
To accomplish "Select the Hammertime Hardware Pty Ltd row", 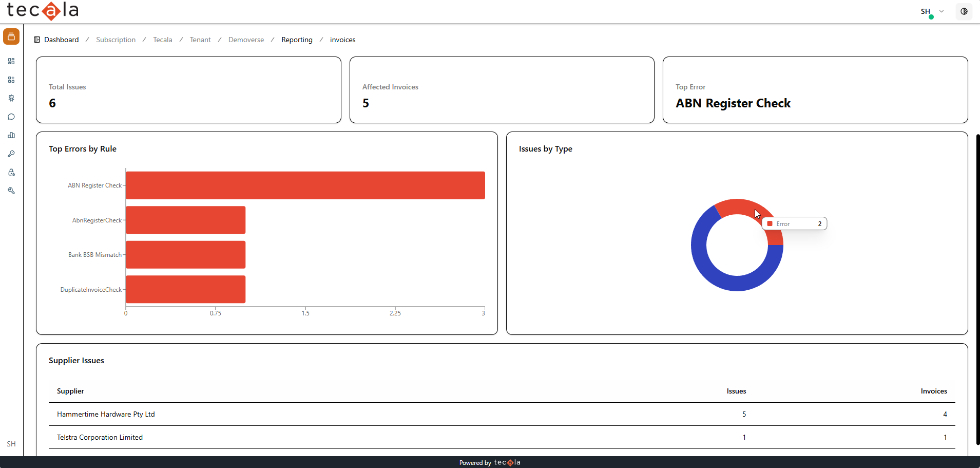I will (x=502, y=414).
